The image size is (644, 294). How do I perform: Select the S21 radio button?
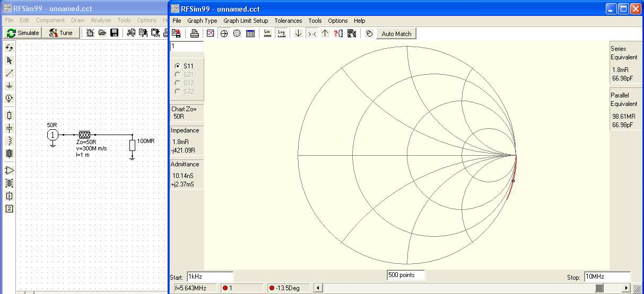coord(178,75)
